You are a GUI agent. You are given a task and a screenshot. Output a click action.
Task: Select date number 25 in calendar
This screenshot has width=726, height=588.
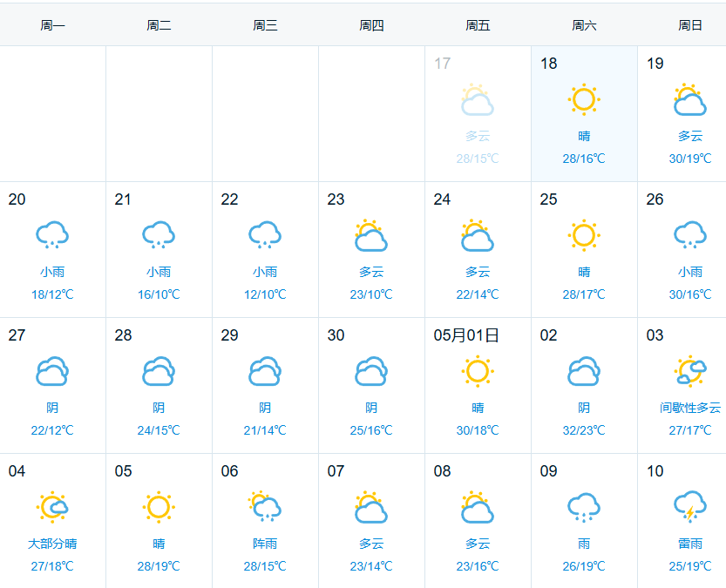[548, 199]
